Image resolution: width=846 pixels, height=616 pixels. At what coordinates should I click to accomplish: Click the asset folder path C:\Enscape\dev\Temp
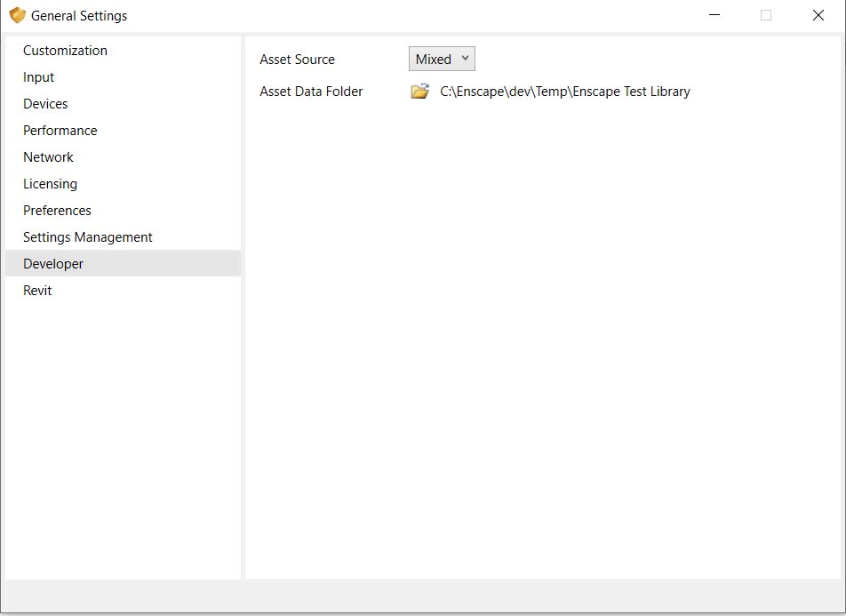coord(565,92)
